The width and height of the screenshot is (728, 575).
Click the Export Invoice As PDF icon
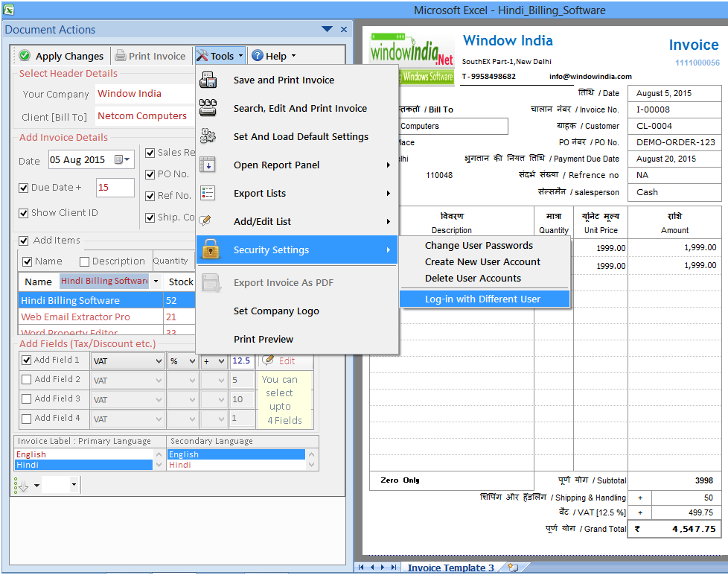(x=211, y=282)
